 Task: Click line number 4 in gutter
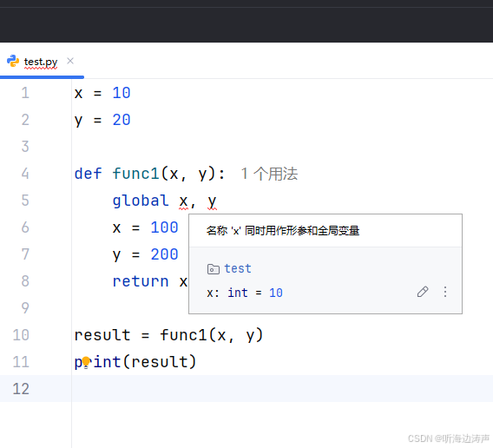click(x=25, y=174)
